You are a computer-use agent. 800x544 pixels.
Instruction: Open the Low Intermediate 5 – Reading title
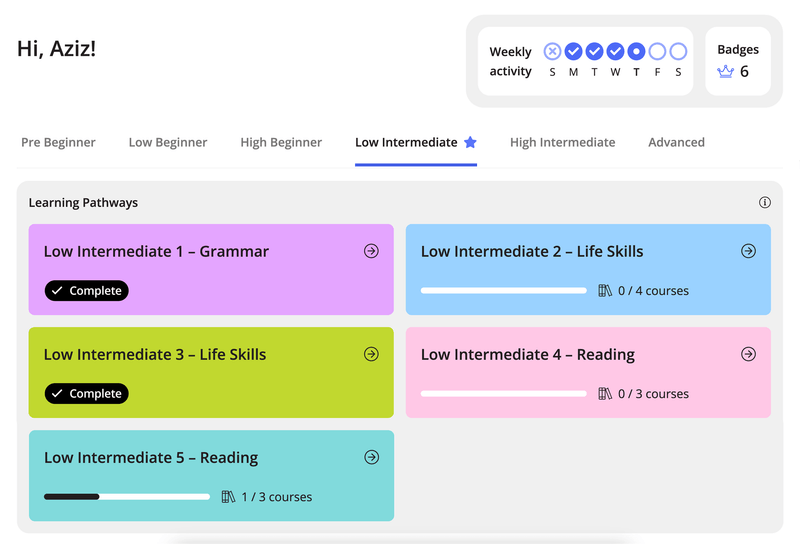[x=151, y=458]
